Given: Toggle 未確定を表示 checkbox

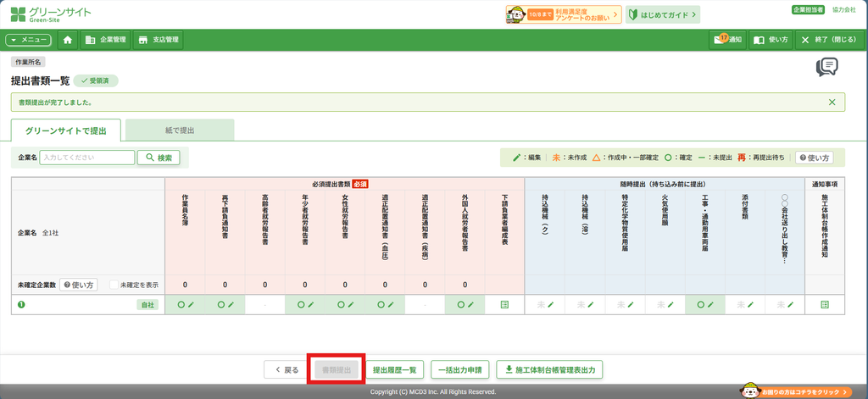Looking at the screenshot, I should (x=114, y=285).
